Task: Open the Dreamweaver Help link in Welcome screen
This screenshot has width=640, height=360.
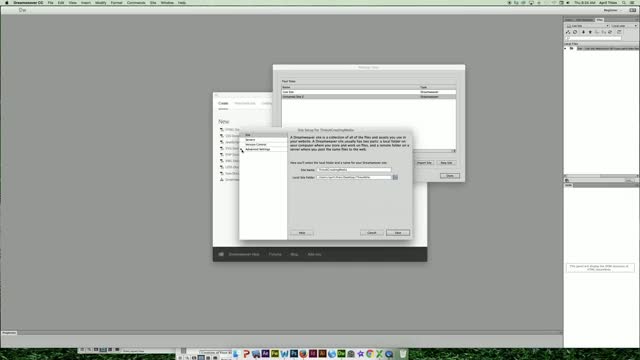Action: (x=244, y=254)
